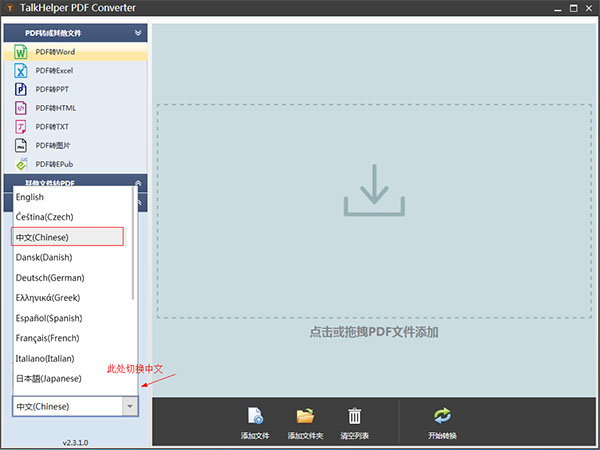Select Italiano(Italian) language option
600x450 pixels.
tap(73, 359)
